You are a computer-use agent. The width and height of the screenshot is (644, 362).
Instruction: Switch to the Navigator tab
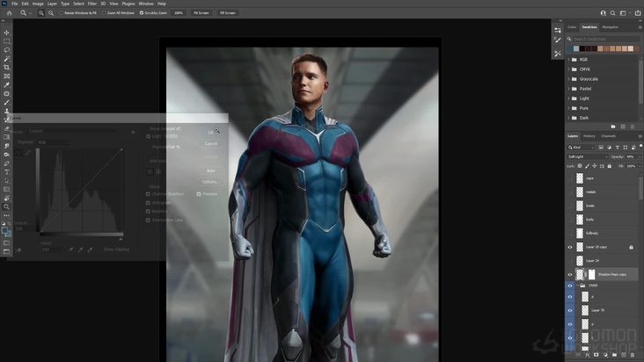pos(610,27)
